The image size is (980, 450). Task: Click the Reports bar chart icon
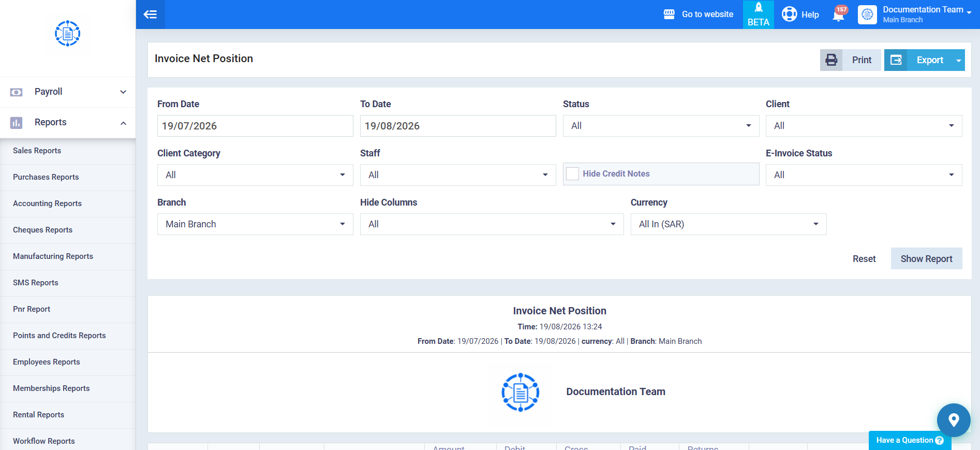[x=16, y=123]
